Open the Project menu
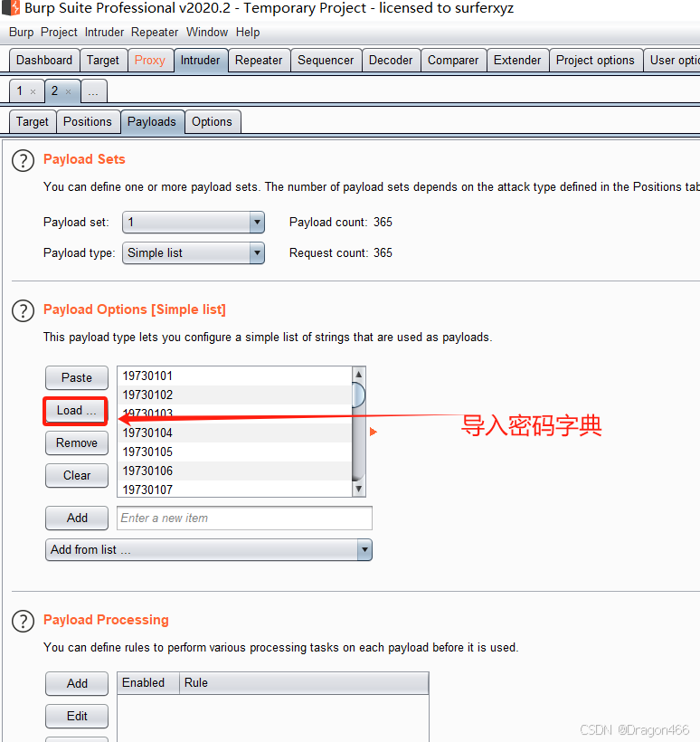The width and height of the screenshot is (700, 742). click(59, 33)
